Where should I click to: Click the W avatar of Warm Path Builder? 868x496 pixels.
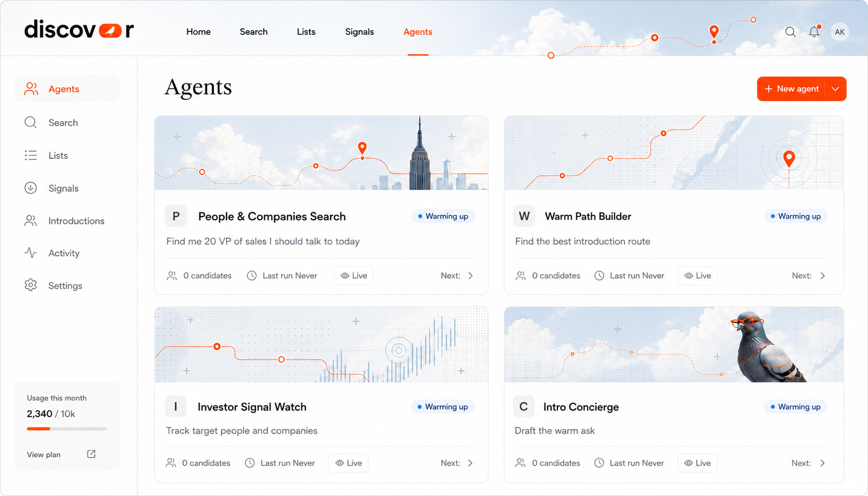coord(524,216)
